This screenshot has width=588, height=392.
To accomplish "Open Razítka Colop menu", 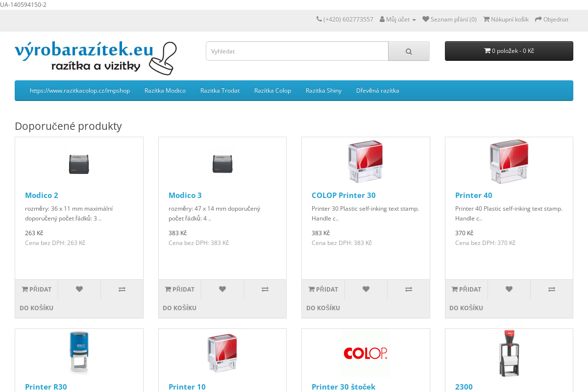I will pos(272,91).
